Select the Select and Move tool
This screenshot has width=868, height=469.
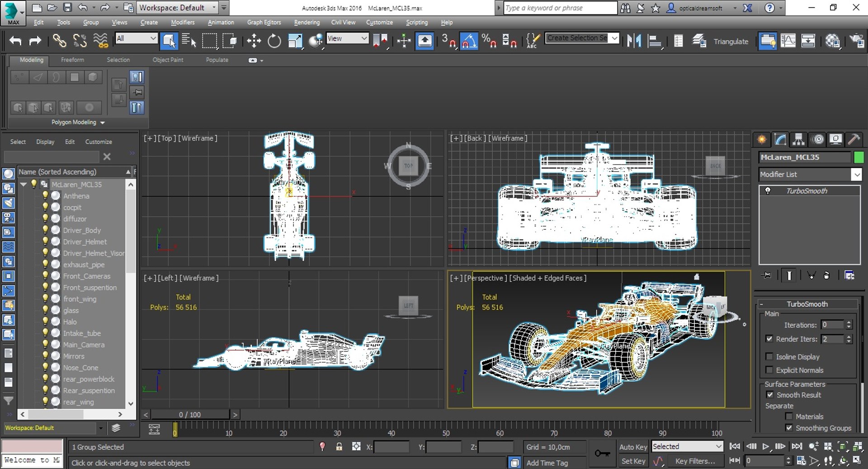tap(254, 41)
